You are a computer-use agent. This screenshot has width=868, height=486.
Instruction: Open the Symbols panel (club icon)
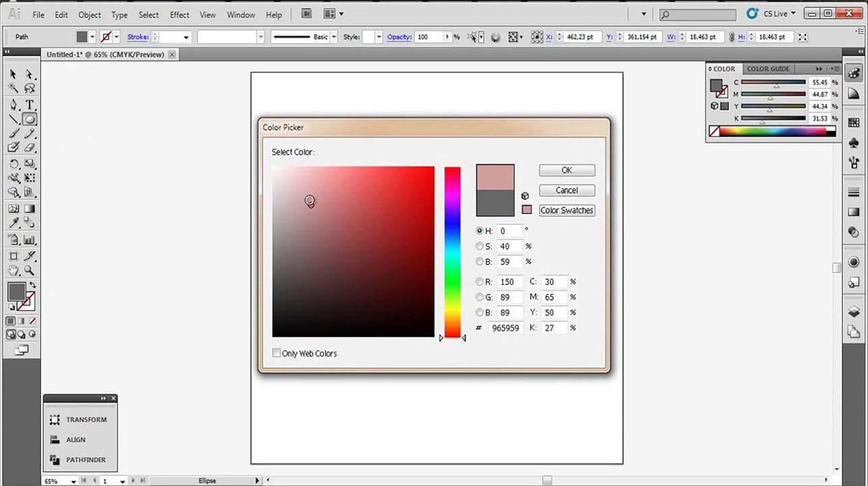coord(854,142)
